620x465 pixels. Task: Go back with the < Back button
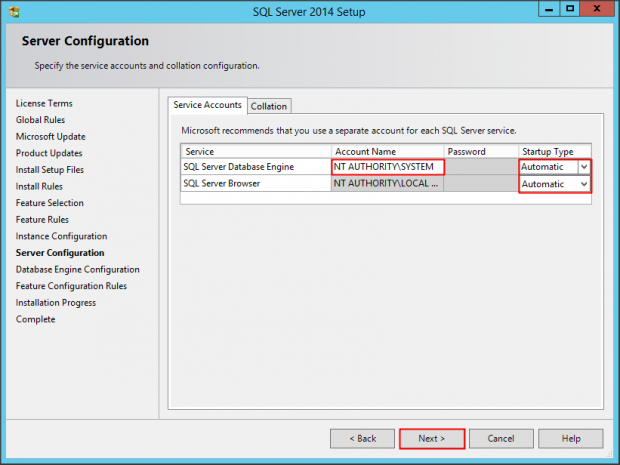362,439
